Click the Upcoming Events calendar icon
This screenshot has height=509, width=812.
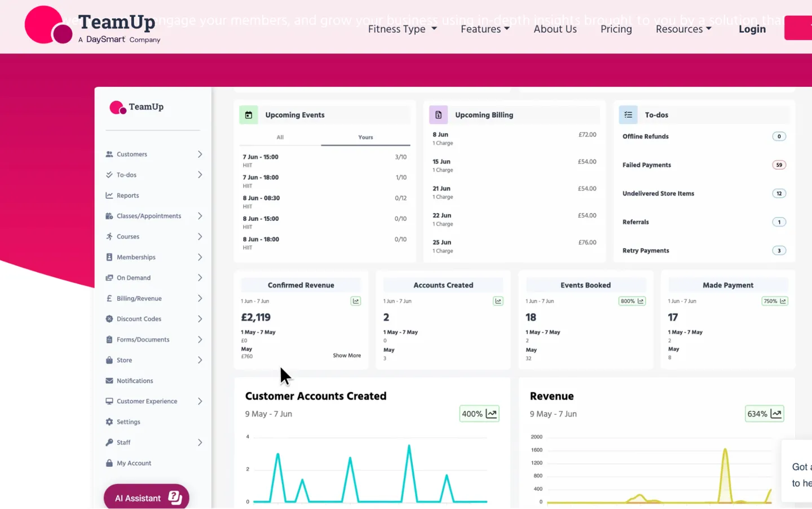(249, 115)
